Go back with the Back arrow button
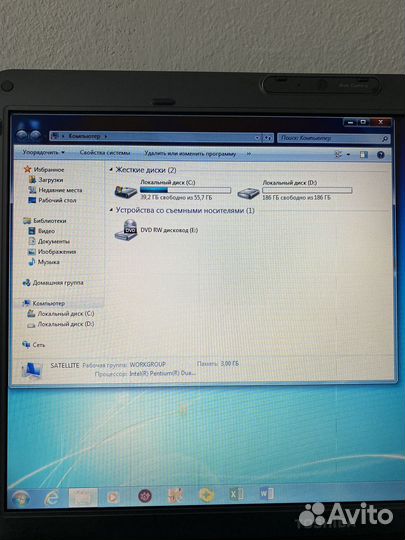Viewport: 405px width, 540px height. pos(22,135)
